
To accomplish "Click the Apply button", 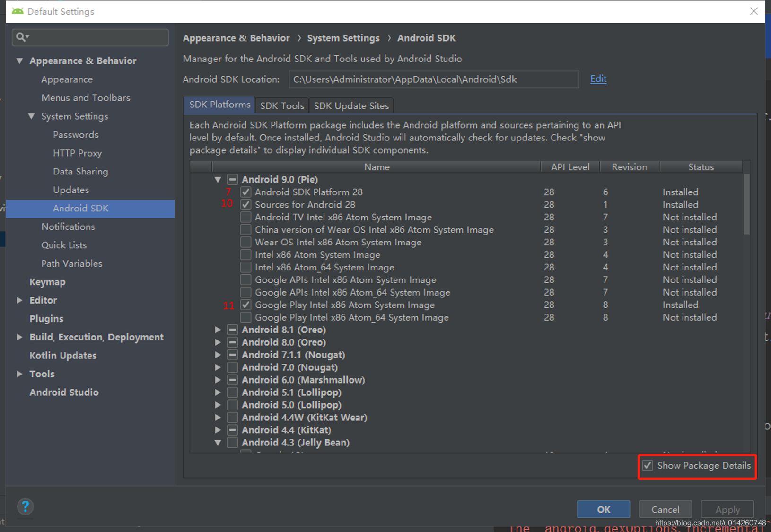I will [727, 509].
